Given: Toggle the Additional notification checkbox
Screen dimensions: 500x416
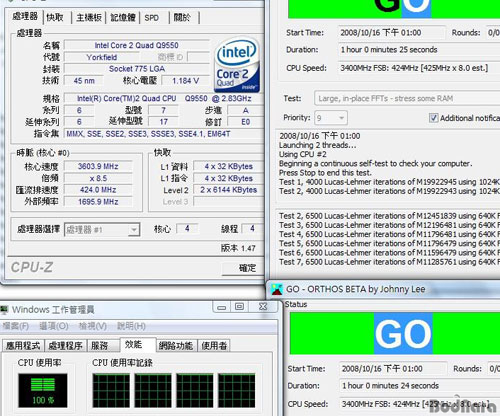Looking at the screenshot, I should pos(433,118).
